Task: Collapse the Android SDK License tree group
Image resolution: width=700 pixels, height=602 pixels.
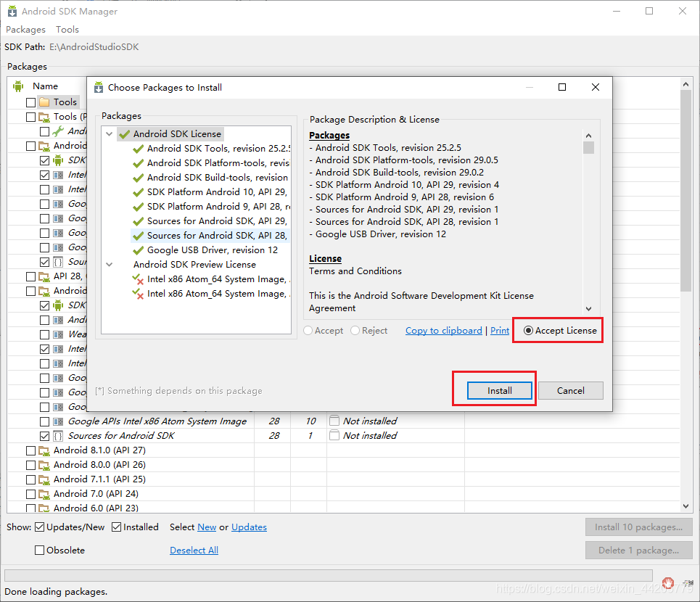Action: pyautogui.click(x=110, y=134)
